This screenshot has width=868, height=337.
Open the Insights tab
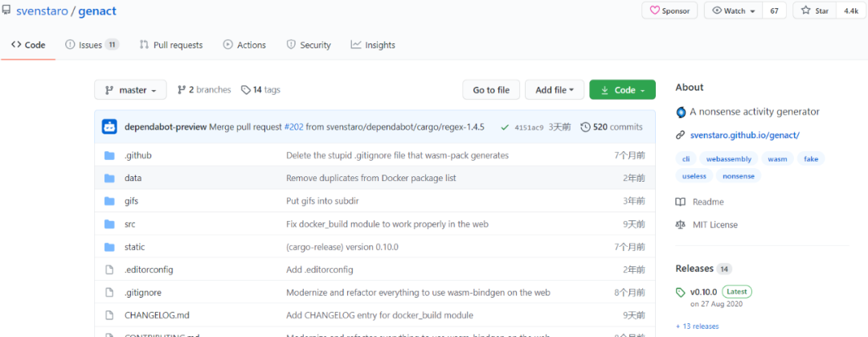tap(373, 45)
